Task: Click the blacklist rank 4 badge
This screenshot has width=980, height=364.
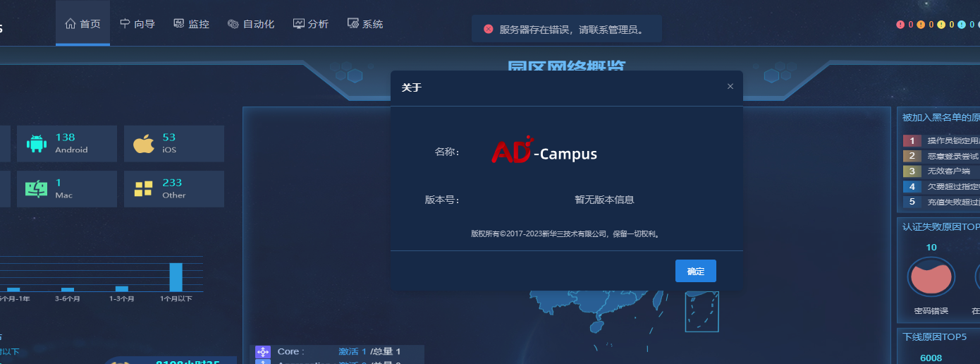Action: tap(912, 187)
